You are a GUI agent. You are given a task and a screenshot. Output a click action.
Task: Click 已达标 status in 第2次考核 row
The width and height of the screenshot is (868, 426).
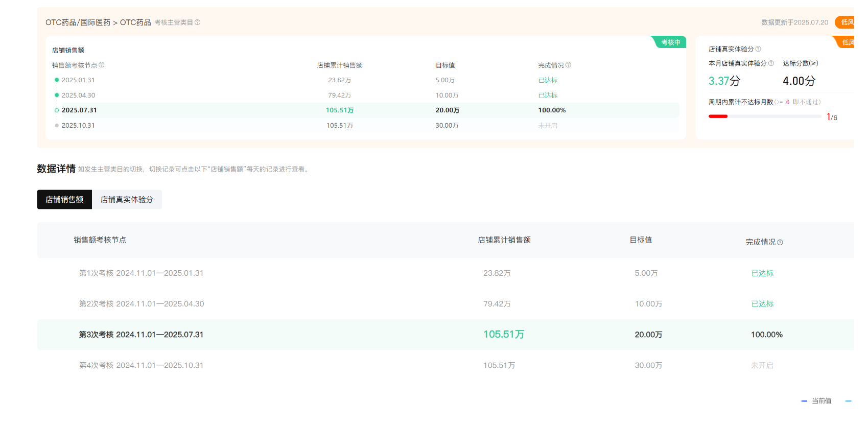pos(762,304)
